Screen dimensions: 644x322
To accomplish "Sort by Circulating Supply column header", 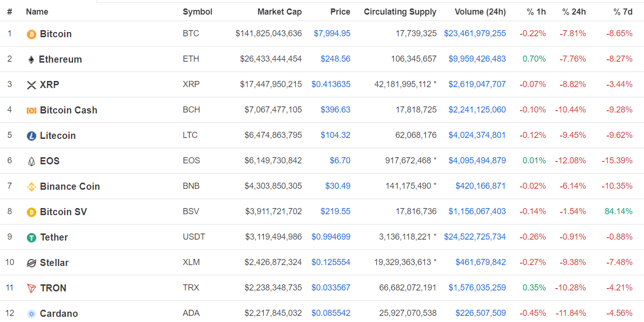I will click(x=400, y=12).
